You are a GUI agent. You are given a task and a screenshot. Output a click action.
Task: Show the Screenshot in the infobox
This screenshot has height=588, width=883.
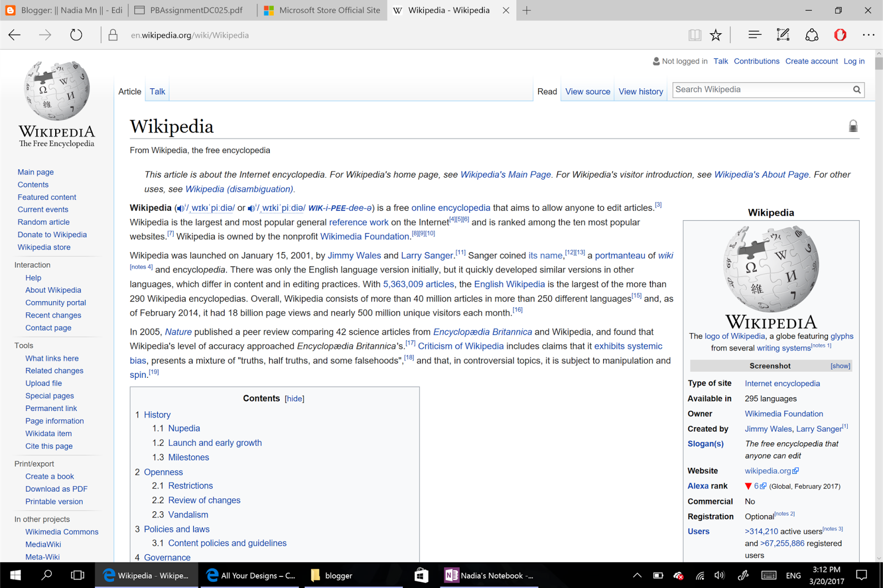point(840,366)
